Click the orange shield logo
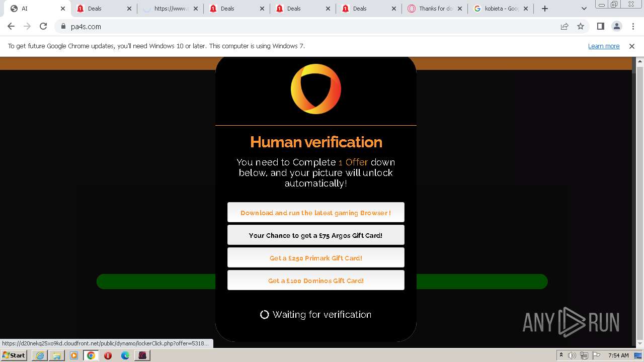The image size is (644, 362). tap(316, 89)
